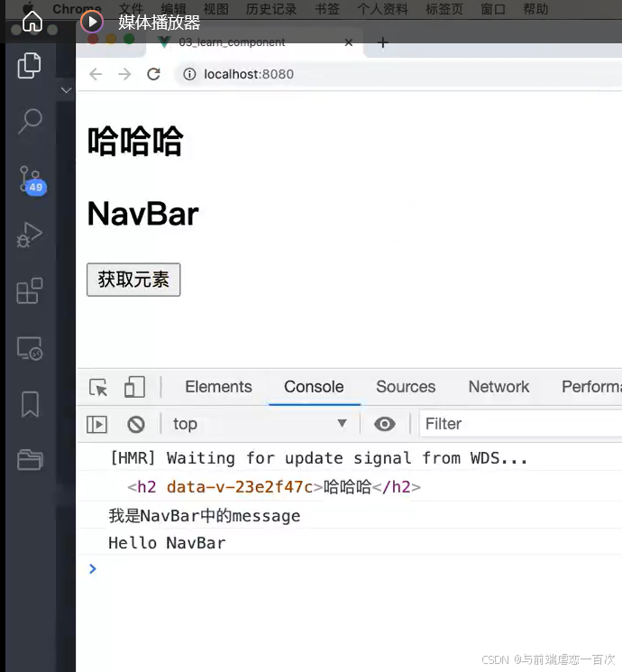Open the VS Code Search magnifier icon

pos(30,121)
